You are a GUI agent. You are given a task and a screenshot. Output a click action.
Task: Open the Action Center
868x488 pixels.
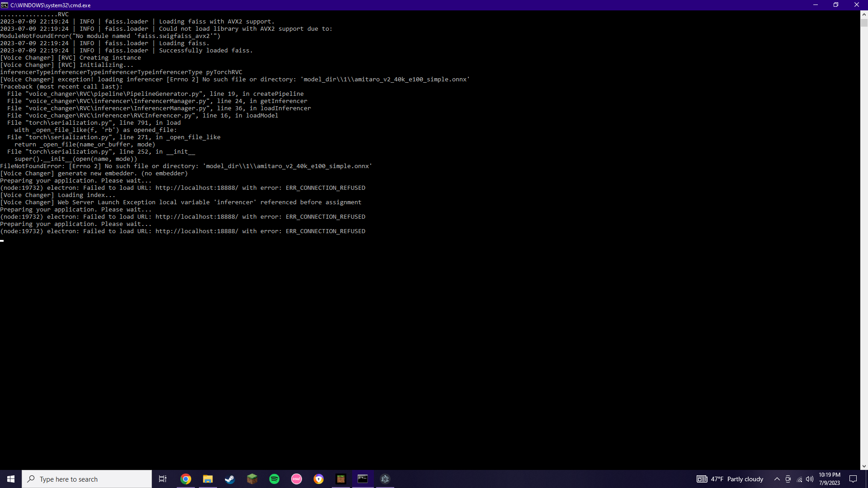854,479
